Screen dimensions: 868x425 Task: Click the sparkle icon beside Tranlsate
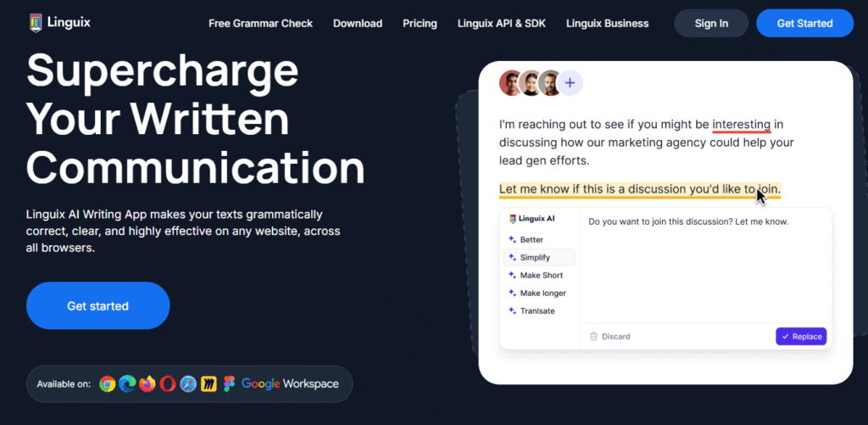512,310
